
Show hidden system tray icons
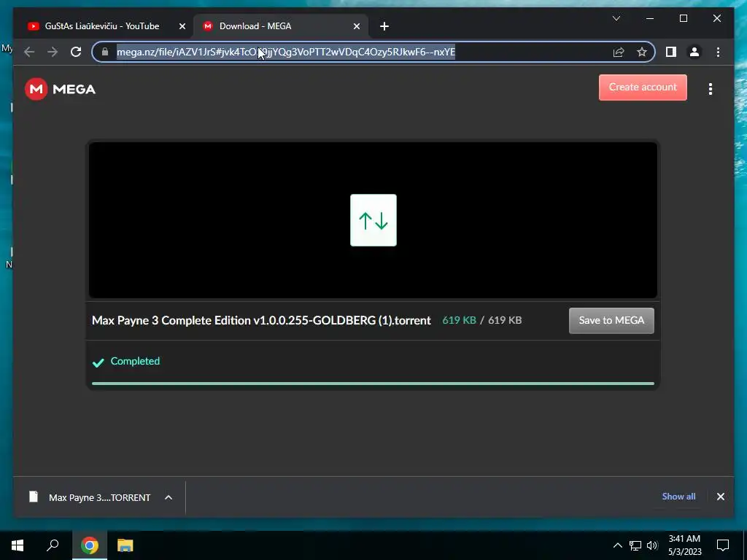(617, 545)
